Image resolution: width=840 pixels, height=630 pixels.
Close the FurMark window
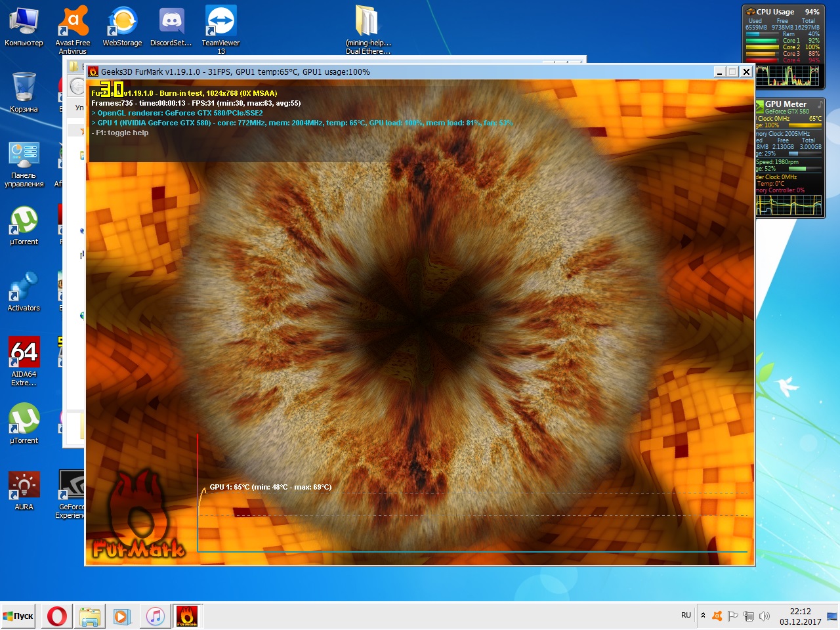(746, 72)
